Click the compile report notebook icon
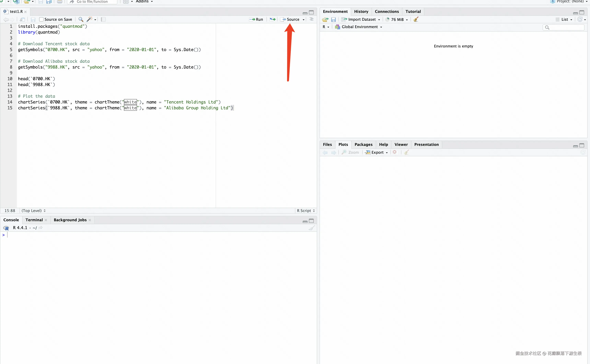The width and height of the screenshot is (590, 364). tap(103, 19)
